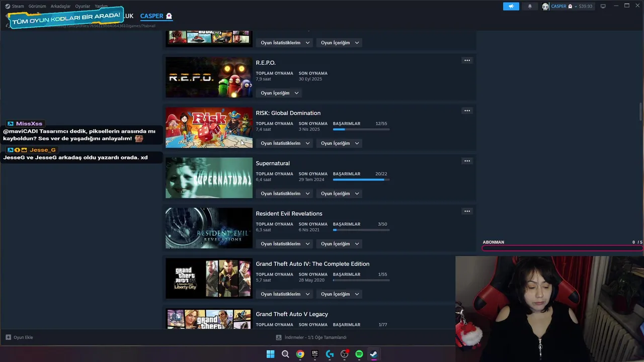644x362 pixels.
Task: Expand Oyun İçeriğim for Grand Theft Auto IV
Action: [x=340, y=294]
